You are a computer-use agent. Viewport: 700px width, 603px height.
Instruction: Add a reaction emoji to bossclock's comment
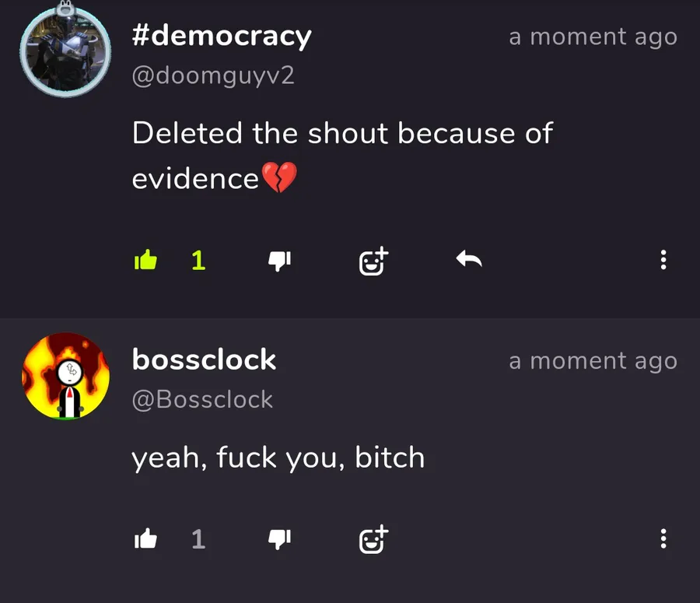pos(373,539)
